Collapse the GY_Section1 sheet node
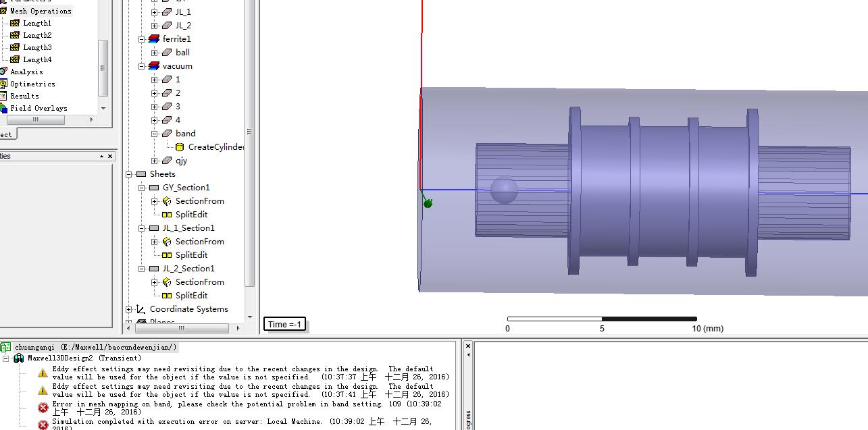The image size is (868, 430). click(142, 188)
